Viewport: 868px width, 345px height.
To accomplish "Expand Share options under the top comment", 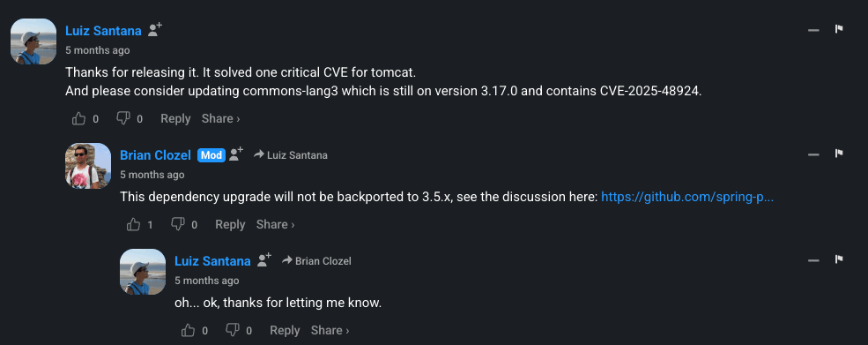I will click(221, 119).
